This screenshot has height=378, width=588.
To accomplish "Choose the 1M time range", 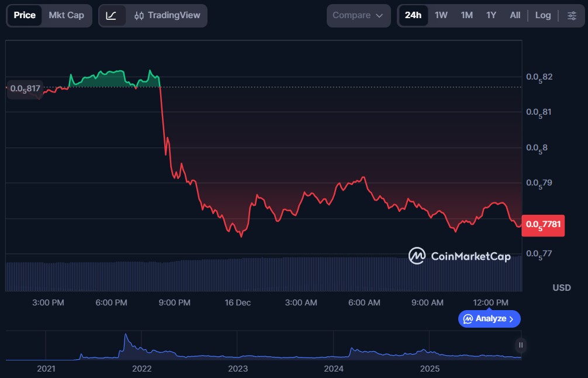I will [x=466, y=15].
